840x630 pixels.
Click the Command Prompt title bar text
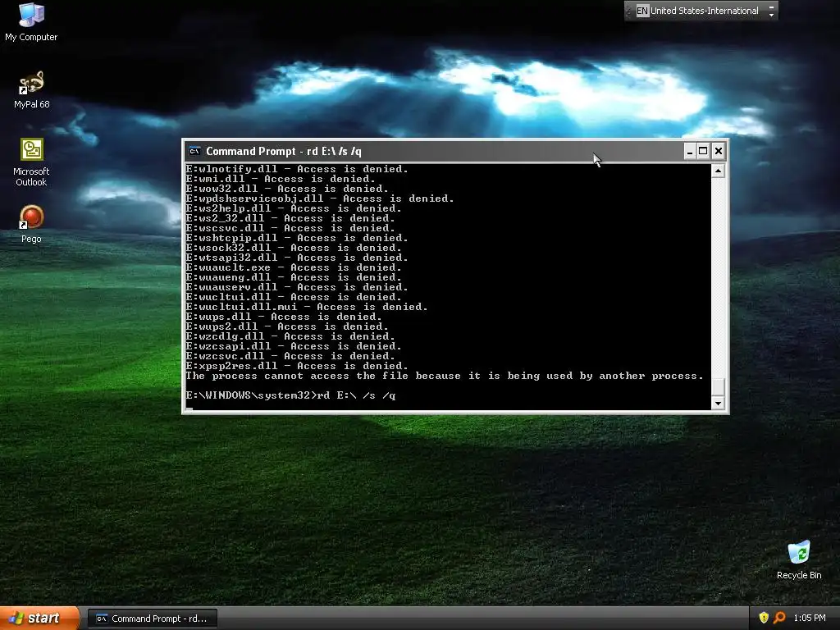click(x=283, y=151)
